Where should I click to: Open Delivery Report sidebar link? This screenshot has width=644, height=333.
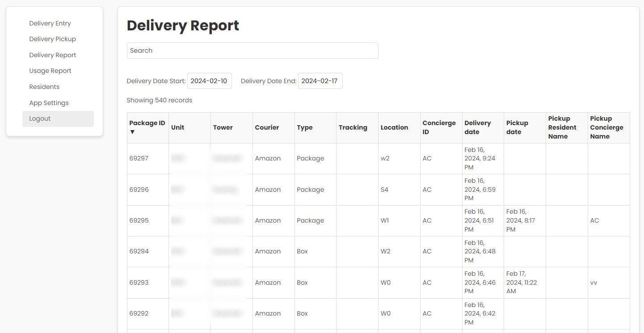pos(53,55)
